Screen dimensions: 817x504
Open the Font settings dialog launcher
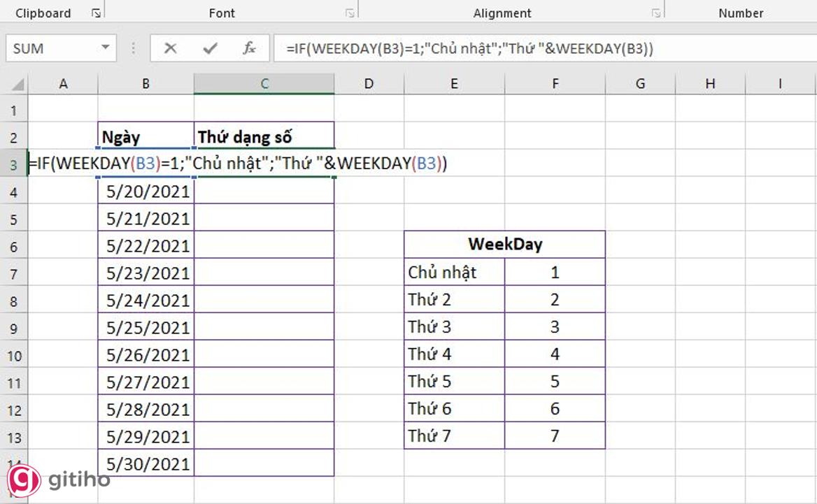(x=349, y=13)
